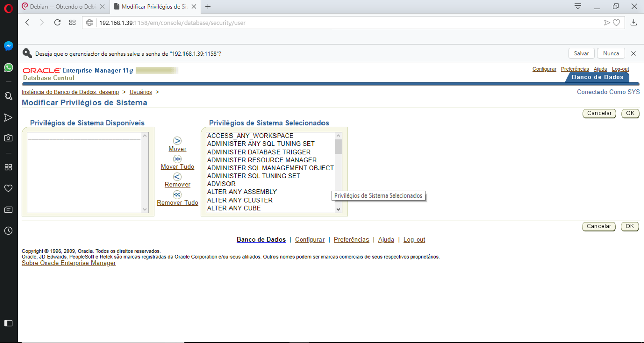This screenshot has height=343, width=644.
Task: Open search from Opera sidebar
Action: (x=8, y=96)
